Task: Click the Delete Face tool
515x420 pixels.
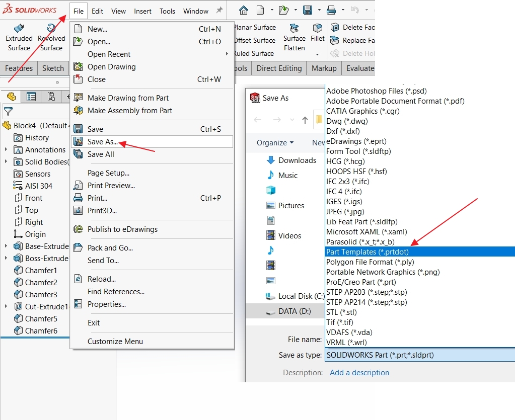Action: (353, 27)
